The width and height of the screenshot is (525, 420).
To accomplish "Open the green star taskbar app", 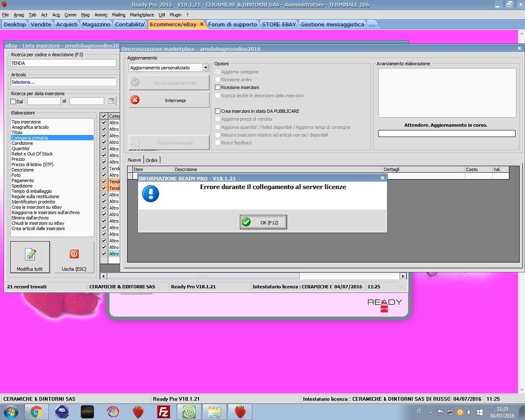I will click(x=189, y=412).
